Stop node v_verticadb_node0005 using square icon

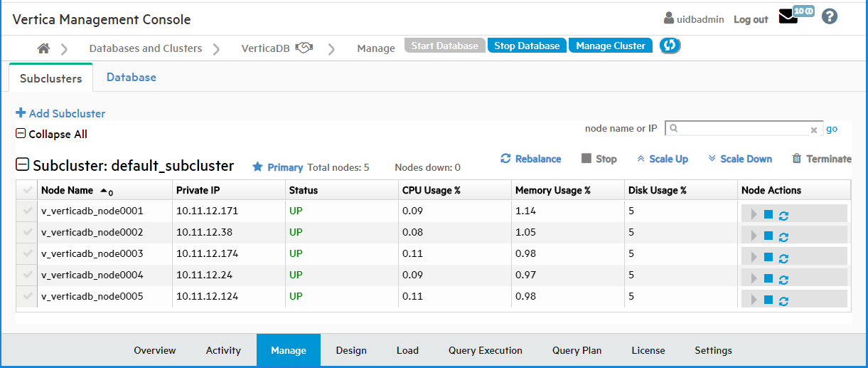[768, 300]
